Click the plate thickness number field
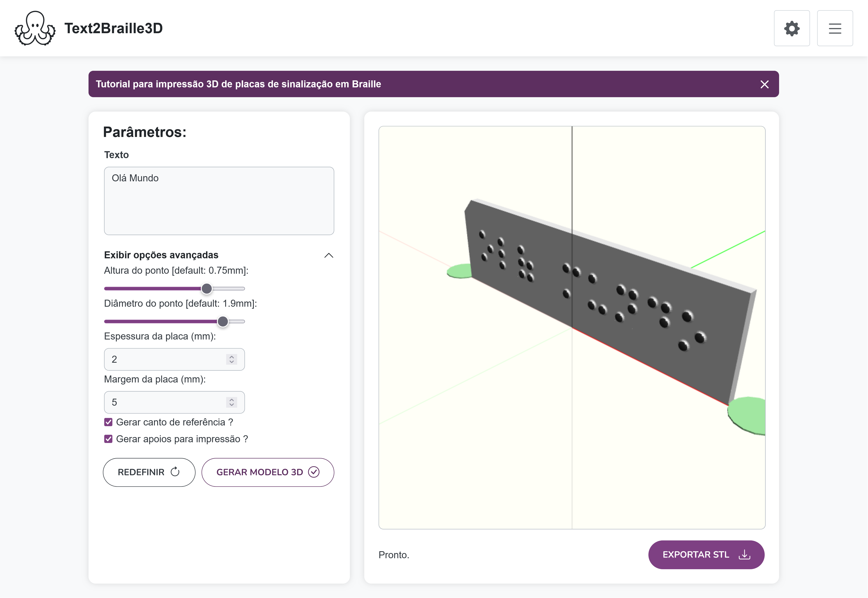868x598 pixels. [x=174, y=359]
